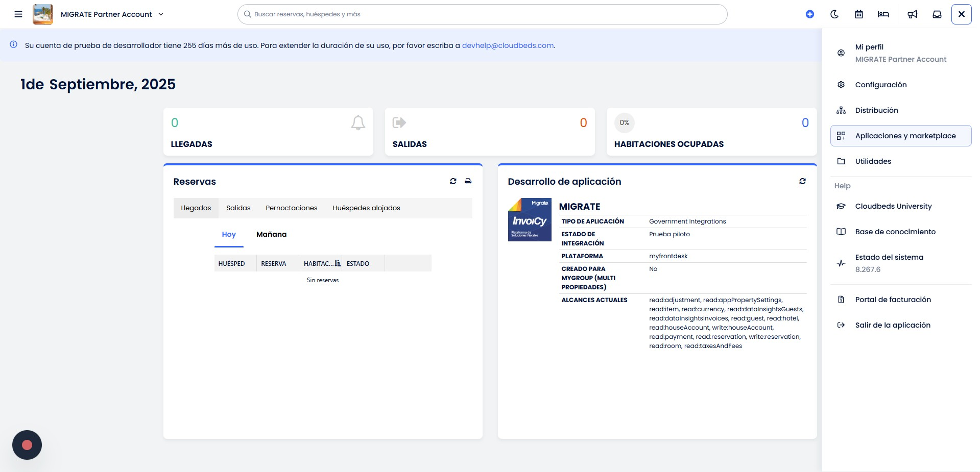Click the HABITACIONES OCUPADAS card label
This screenshot has height=472, width=980.
click(669, 144)
